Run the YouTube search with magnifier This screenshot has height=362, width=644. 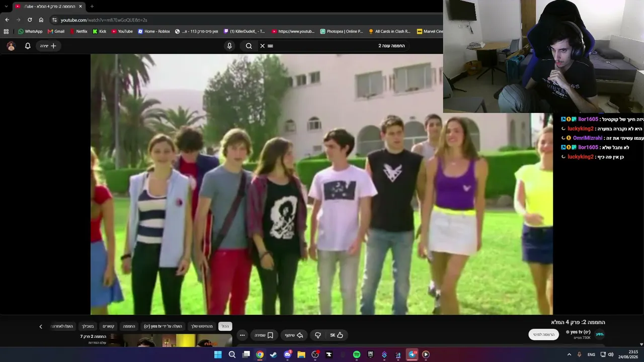[x=249, y=46]
